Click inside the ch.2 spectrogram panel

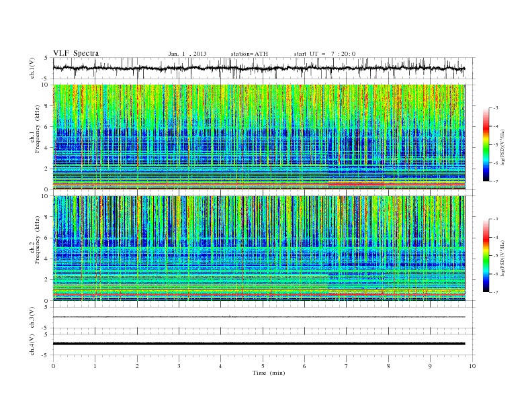(259, 248)
